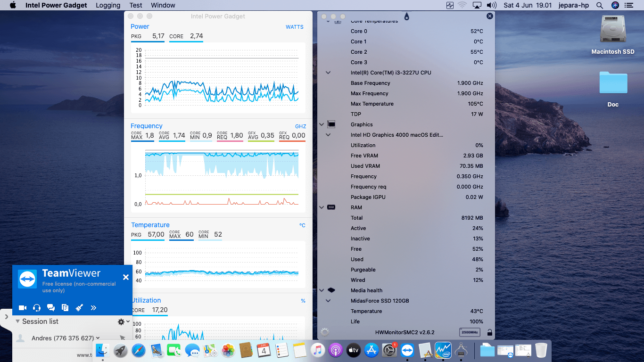Open HWMonitorSMC2 settings gear icon
This screenshot has height=362, width=644.
[324, 332]
